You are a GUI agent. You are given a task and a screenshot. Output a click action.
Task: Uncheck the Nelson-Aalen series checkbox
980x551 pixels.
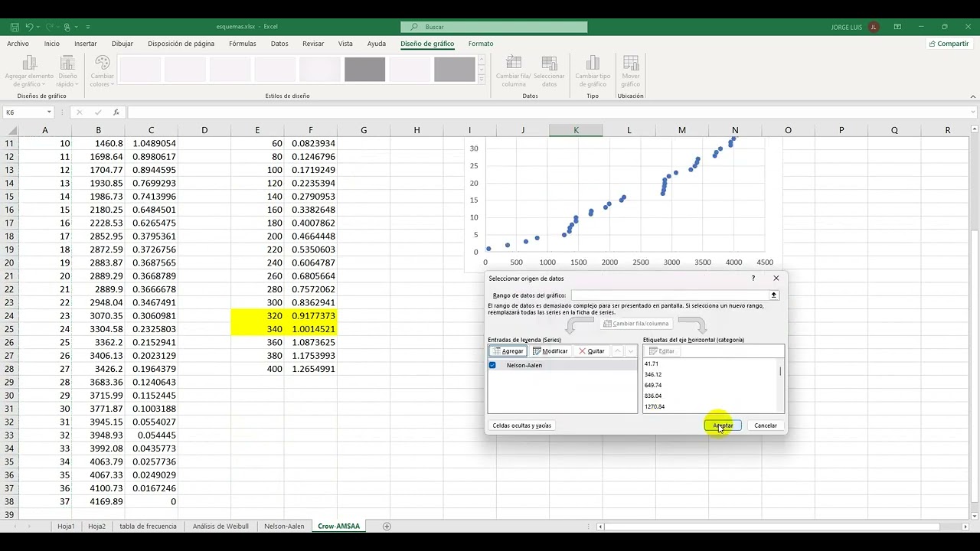coord(492,365)
